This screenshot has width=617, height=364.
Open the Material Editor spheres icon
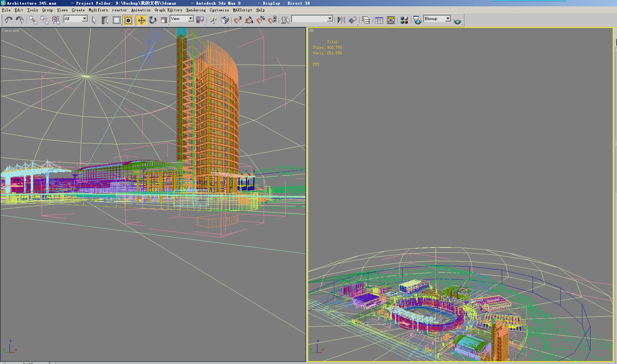tap(404, 20)
